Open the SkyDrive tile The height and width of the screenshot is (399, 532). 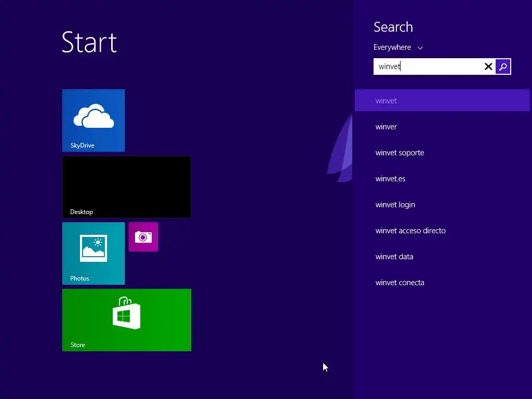tap(94, 121)
